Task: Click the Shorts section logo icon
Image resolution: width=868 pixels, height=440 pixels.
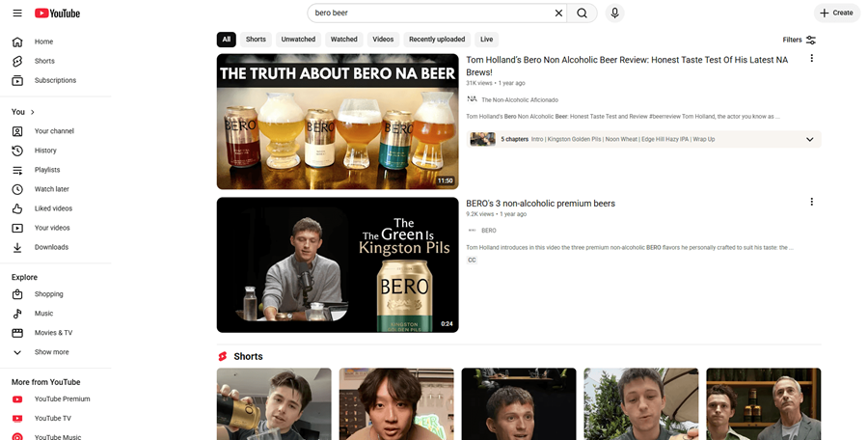Action: click(x=223, y=356)
